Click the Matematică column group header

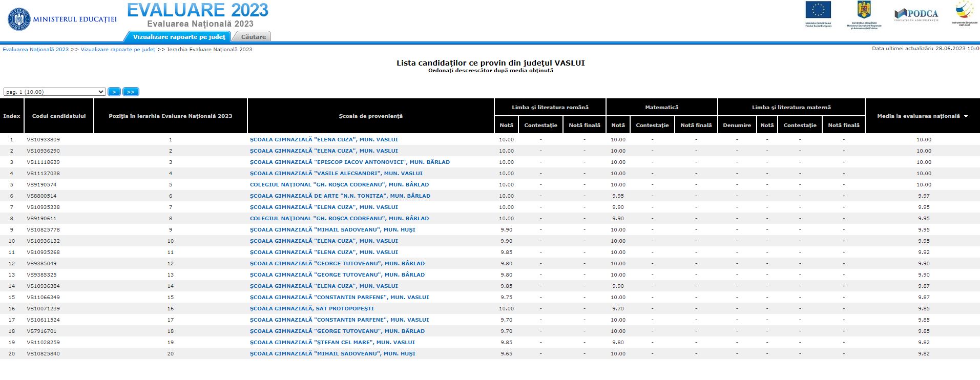point(662,108)
